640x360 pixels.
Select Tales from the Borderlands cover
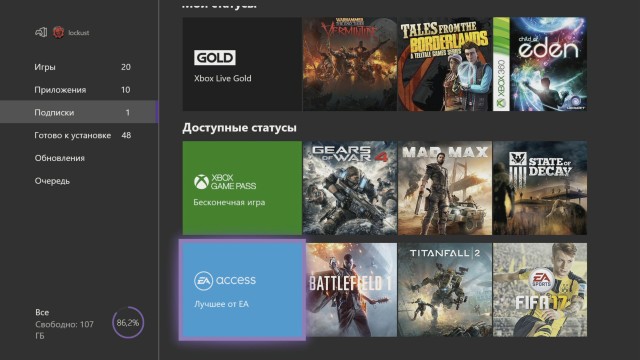[445, 64]
